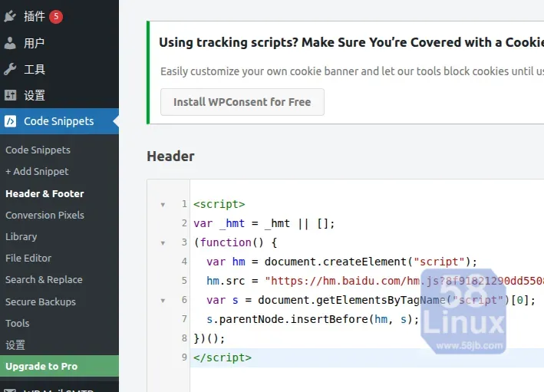544x392 pixels.
Task: Click the s.parentNode.insertBefore line 7
Action: coord(312,319)
